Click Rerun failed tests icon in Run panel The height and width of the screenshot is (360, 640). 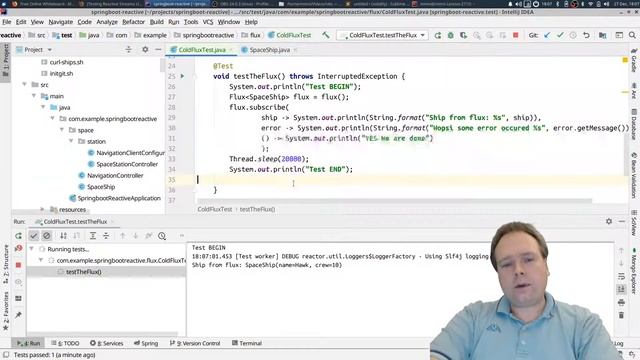click(18, 249)
